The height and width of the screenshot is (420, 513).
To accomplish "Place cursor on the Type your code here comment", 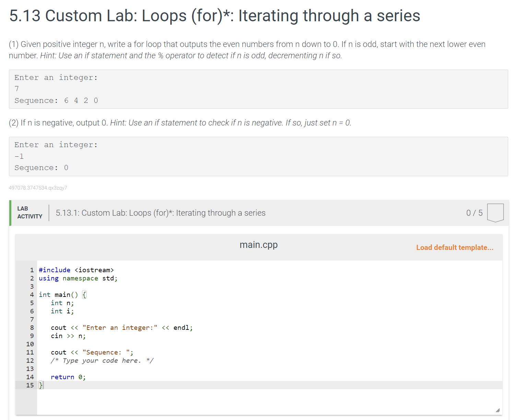I will click(102, 360).
